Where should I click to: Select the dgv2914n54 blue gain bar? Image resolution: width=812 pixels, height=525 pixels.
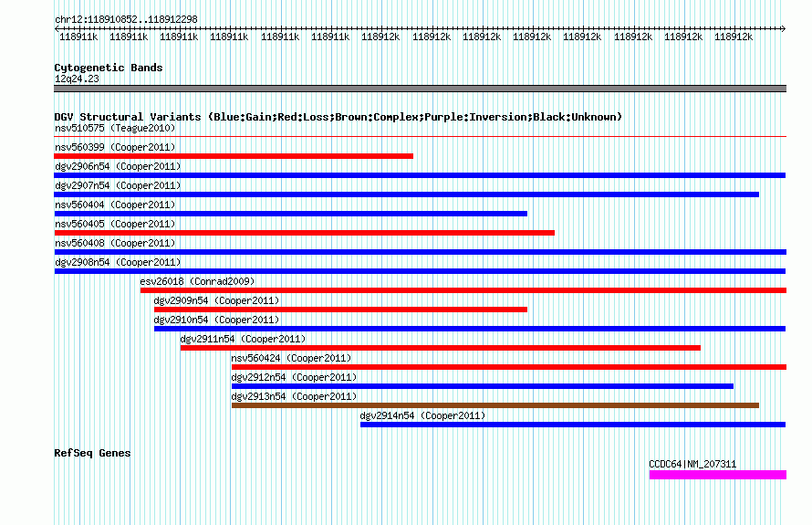coord(573,425)
